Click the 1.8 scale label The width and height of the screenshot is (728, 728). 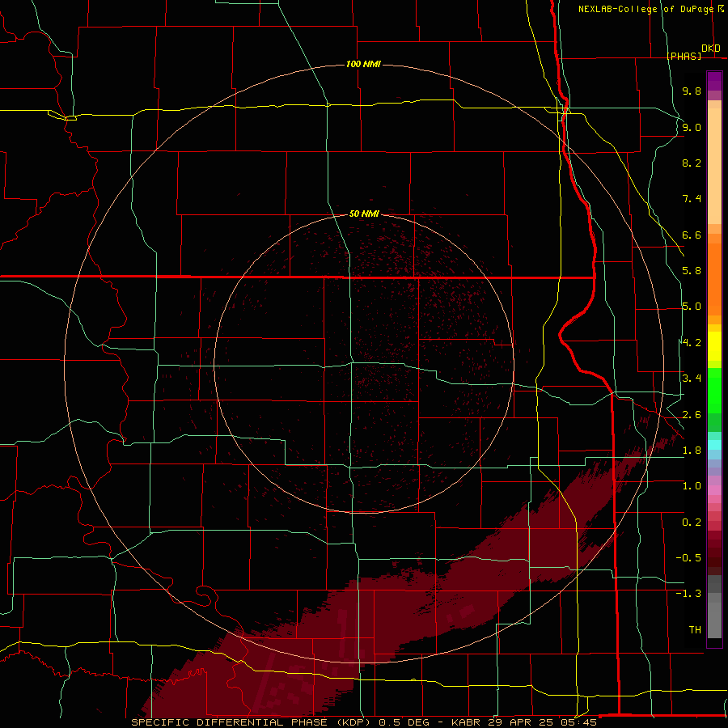(x=692, y=451)
